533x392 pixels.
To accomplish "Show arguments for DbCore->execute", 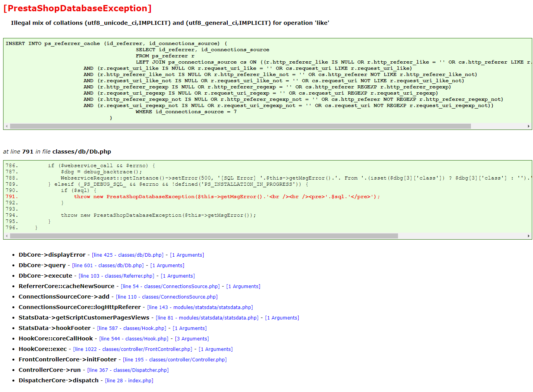I will pyautogui.click(x=178, y=276).
